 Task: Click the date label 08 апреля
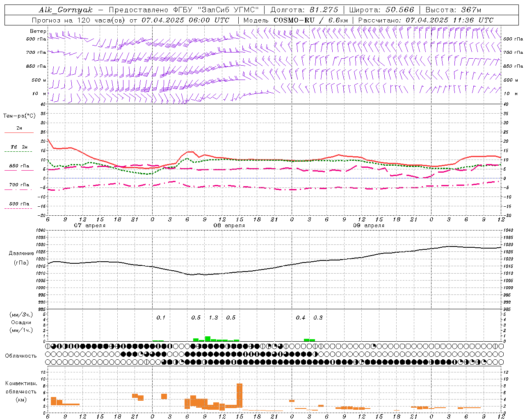coord(229,226)
